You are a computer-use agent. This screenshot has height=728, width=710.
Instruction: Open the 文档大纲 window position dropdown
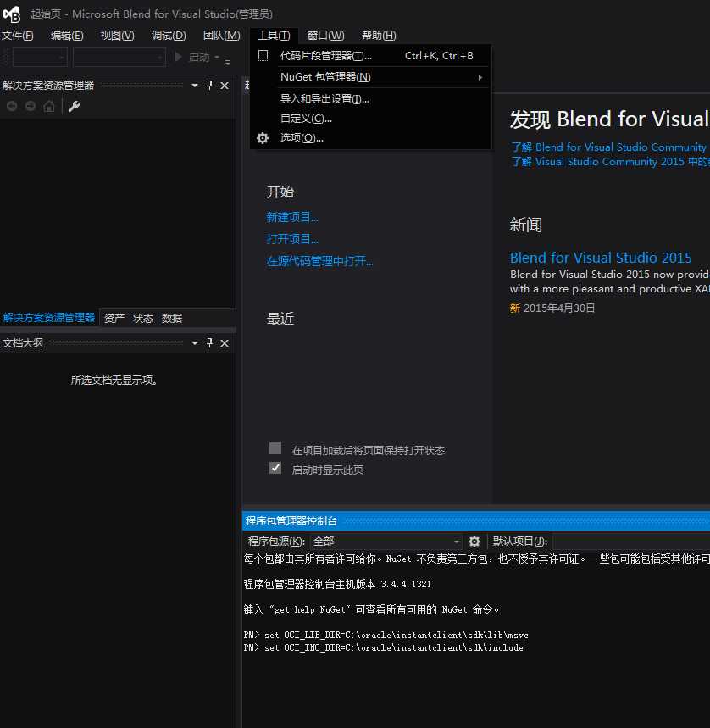point(195,342)
